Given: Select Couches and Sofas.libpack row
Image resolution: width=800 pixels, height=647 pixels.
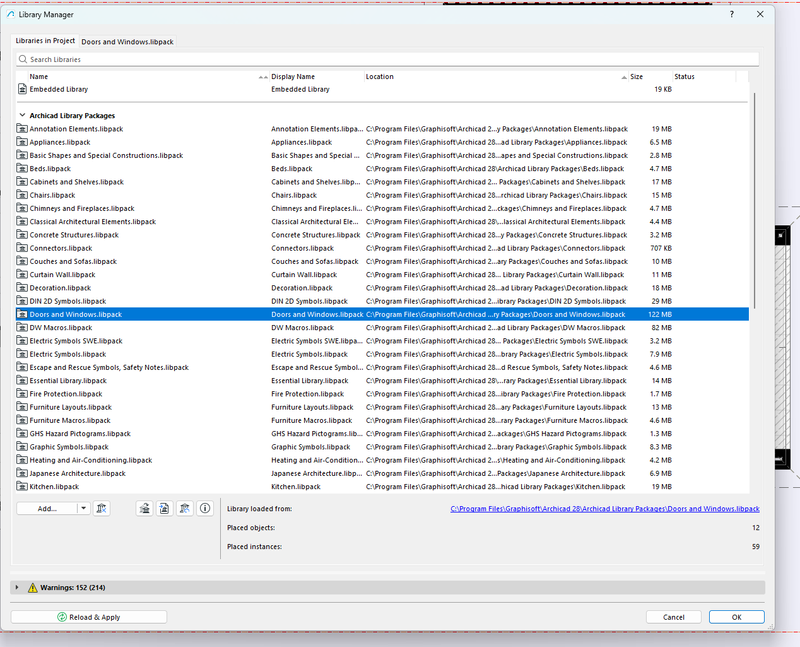Looking at the screenshot, I should [383, 261].
